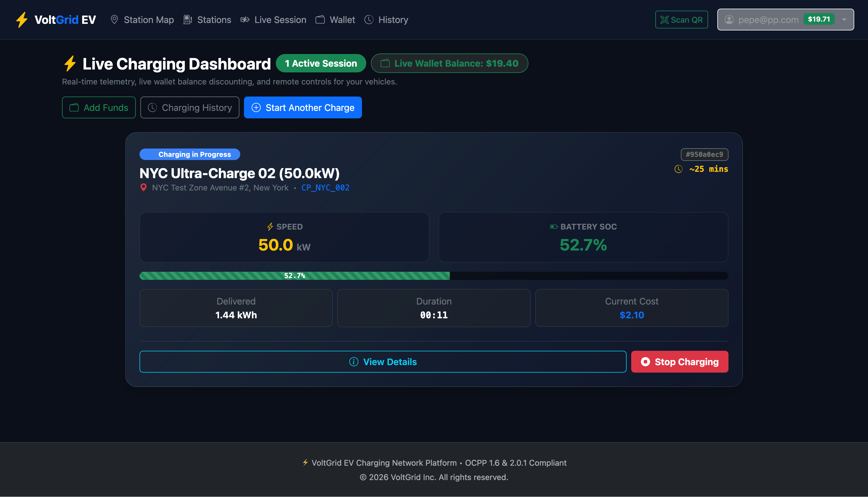Click the bolt icon next to SPEED label
The image size is (868, 497).
(270, 227)
